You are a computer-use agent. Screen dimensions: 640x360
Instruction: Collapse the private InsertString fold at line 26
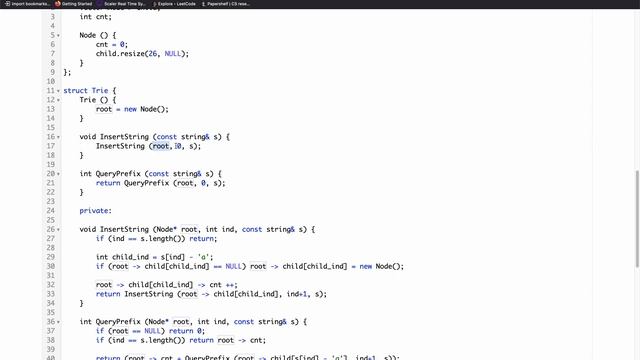coord(58,229)
